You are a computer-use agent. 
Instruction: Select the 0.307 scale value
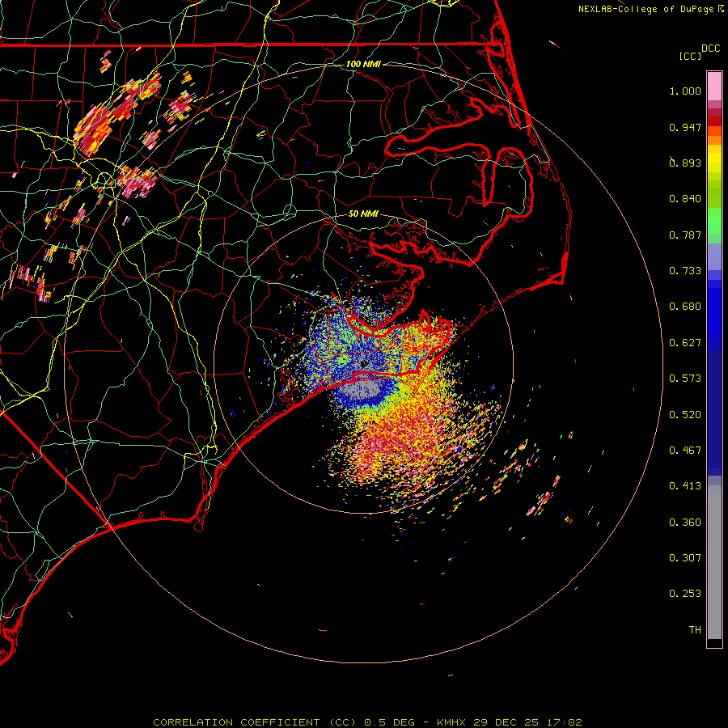tap(685, 558)
